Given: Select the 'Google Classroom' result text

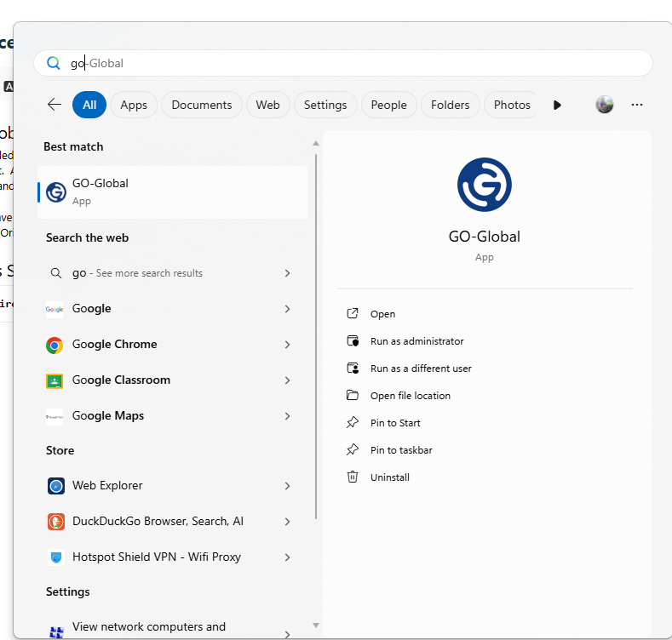Looking at the screenshot, I should click(x=121, y=380).
